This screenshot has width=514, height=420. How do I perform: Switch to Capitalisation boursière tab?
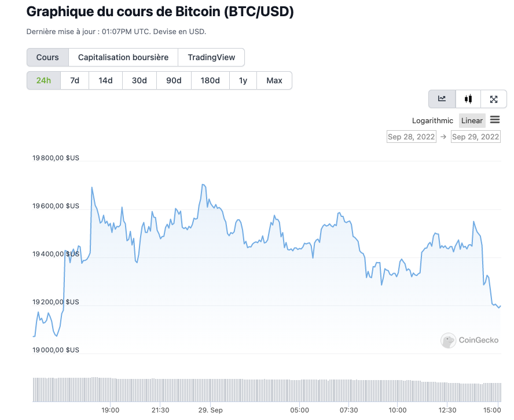tap(123, 57)
